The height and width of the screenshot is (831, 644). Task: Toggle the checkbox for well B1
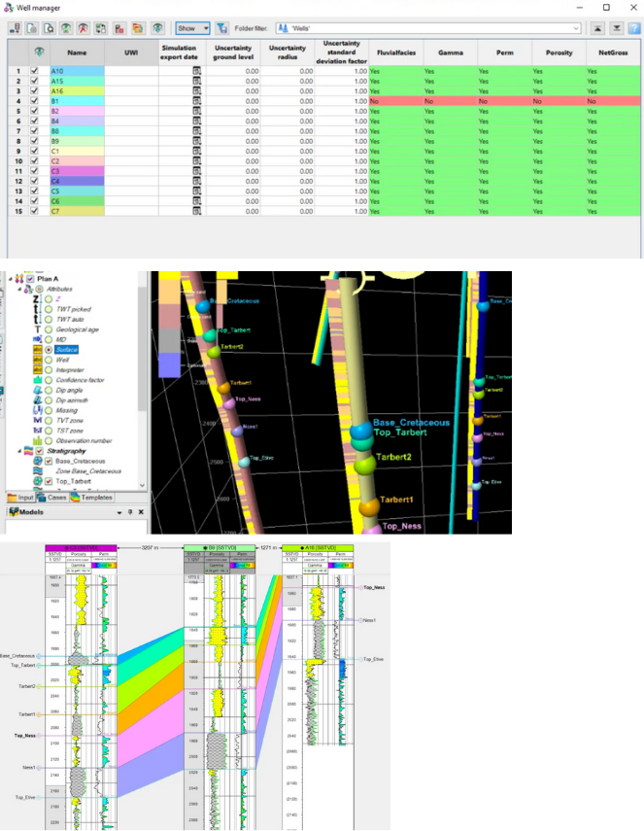click(x=34, y=101)
